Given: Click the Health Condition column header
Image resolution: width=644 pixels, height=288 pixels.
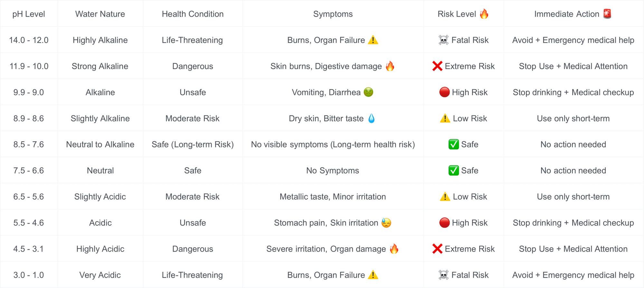Looking at the screenshot, I should click(x=193, y=14).
